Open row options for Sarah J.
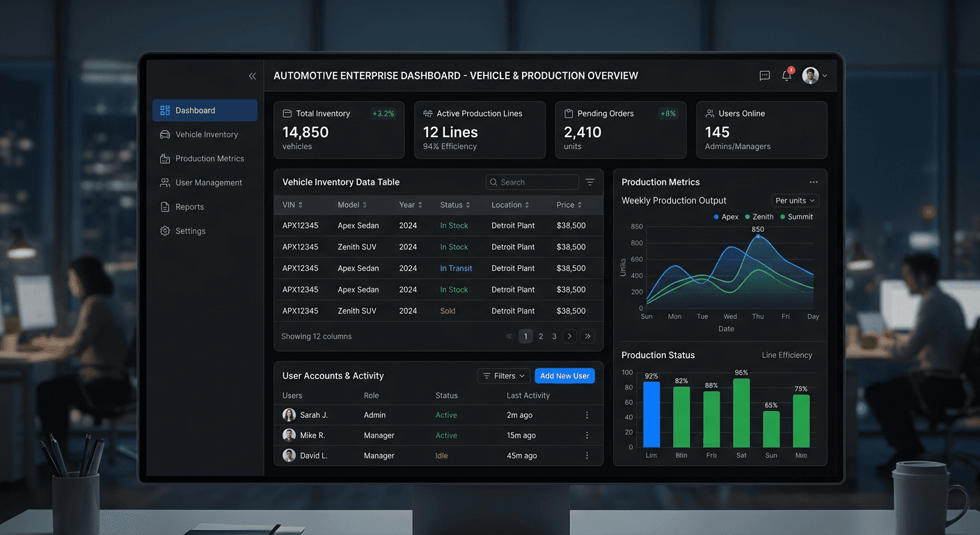Screen dimensions: 980x535 coord(587,415)
